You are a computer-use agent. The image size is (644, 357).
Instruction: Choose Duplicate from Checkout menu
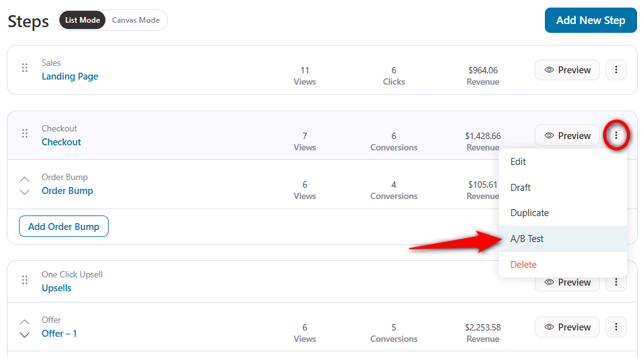(563, 213)
